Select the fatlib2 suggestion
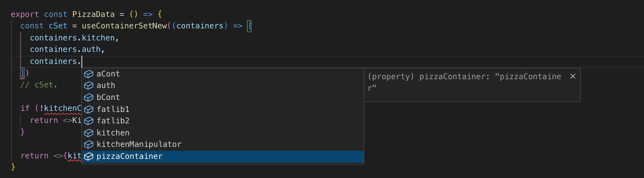Screen dimensions: 644x178 113,121
